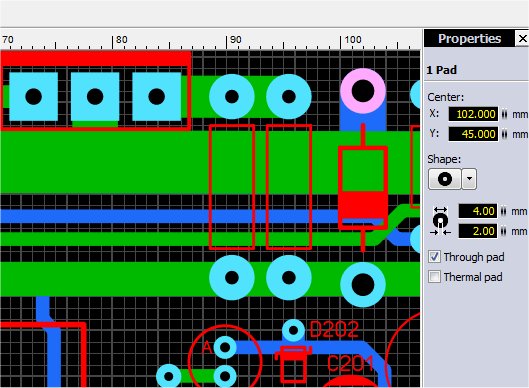529x388 pixels.
Task: Click the Center X field showing 102.000
Action: pos(473,114)
